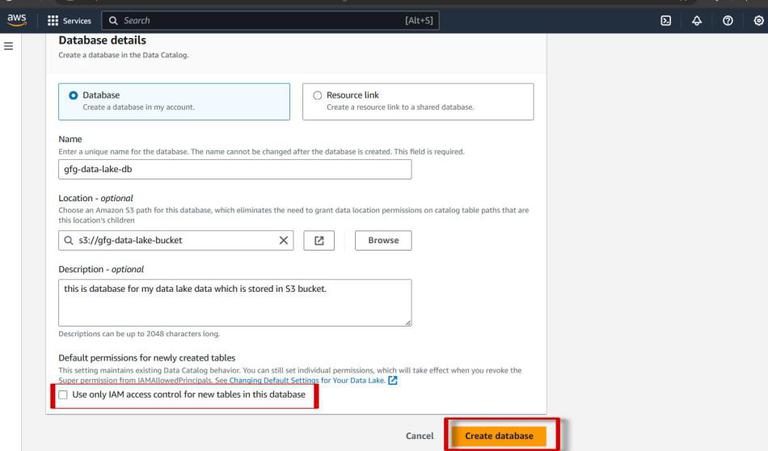This screenshot has width=768, height=451.
Task: Open the S3 location in a new tab icon
Action: [319, 240]
